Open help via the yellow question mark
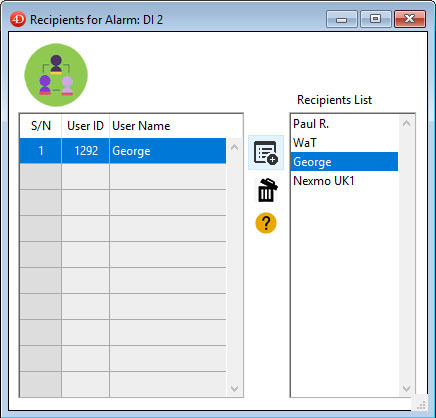This screenshot has width=436, height=418. [266, 223]
